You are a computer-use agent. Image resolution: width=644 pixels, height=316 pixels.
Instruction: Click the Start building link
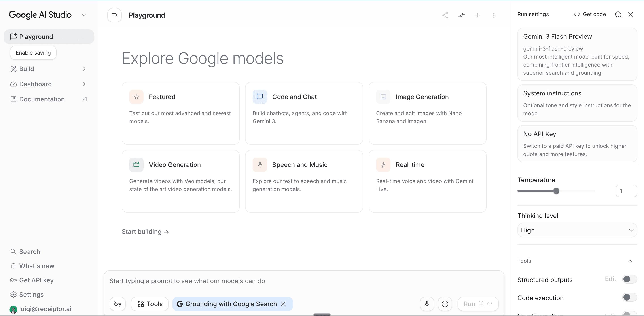coord(145,232)
